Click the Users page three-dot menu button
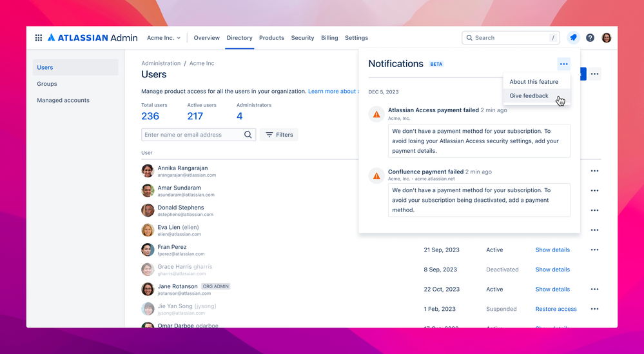This screenshot has width=644, height=354. pos(594,74)
